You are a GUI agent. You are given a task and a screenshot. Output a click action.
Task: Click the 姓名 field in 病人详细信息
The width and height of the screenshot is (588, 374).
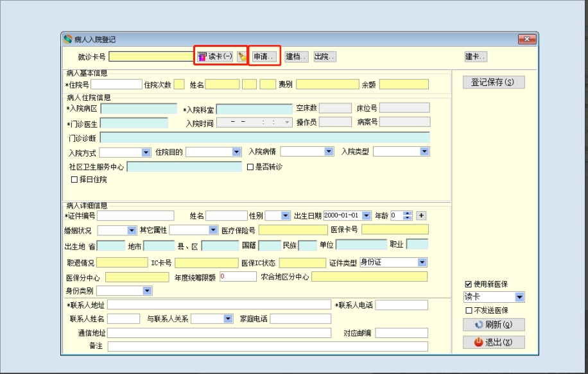coord(227,216)
